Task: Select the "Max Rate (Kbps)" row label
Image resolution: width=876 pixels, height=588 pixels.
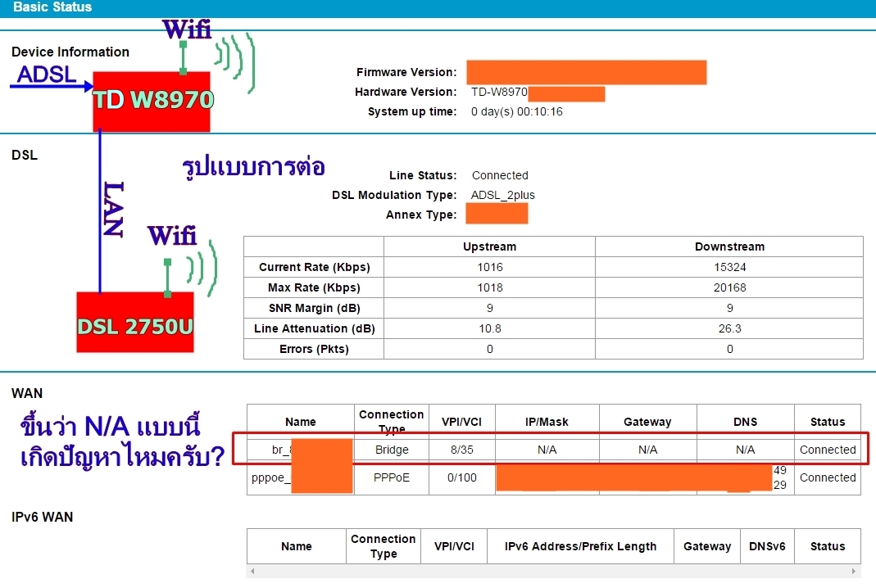Action: [x=314, y=287]
